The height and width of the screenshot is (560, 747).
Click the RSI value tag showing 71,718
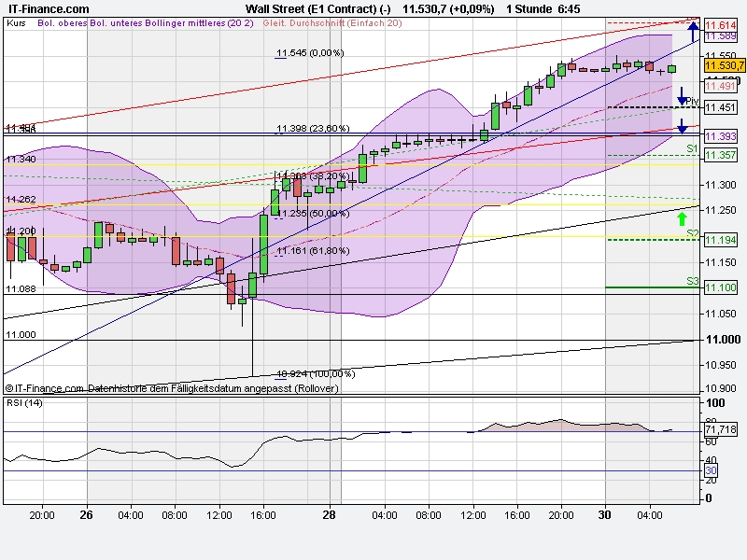(x=721, y=431)
